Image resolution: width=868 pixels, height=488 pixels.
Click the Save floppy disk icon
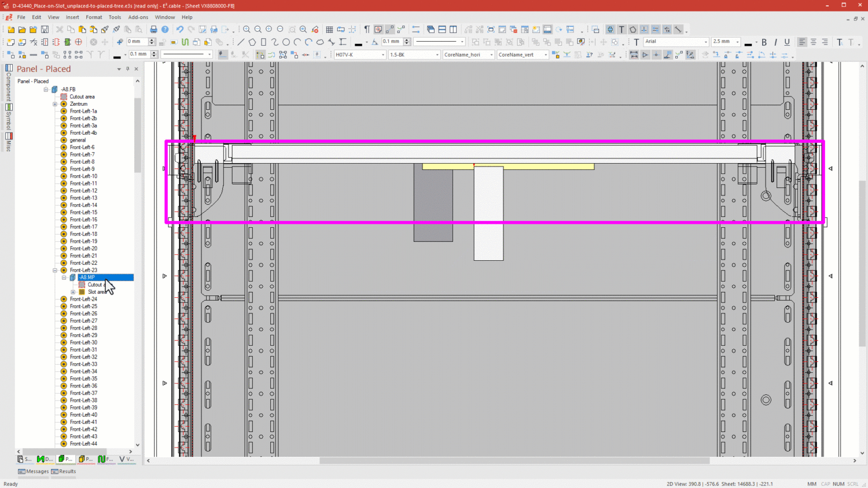pyautogui.click(x=45, y=29)
